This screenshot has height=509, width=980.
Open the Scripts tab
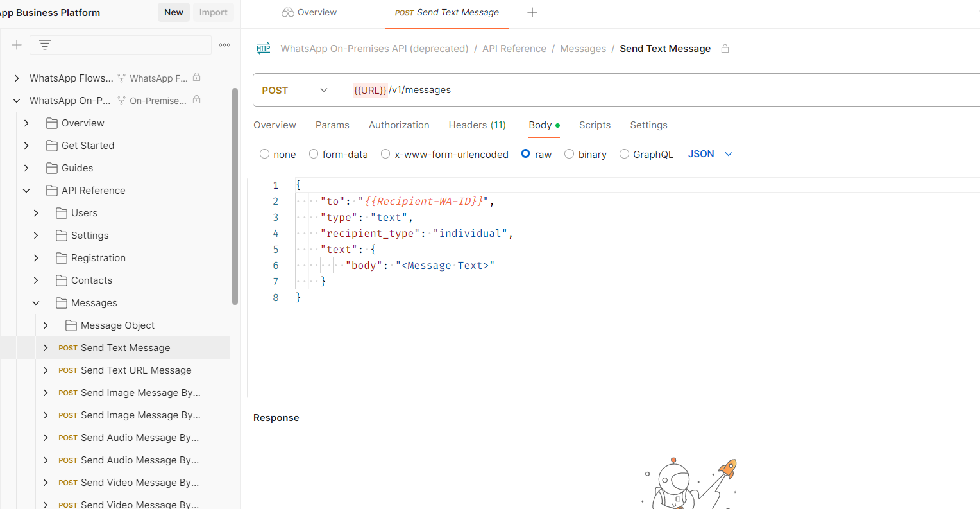[x=595, y=125]
